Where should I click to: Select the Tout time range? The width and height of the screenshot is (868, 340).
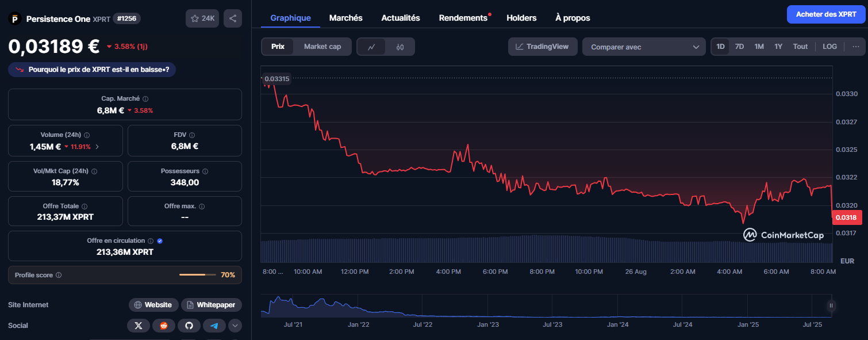(800, 47)
